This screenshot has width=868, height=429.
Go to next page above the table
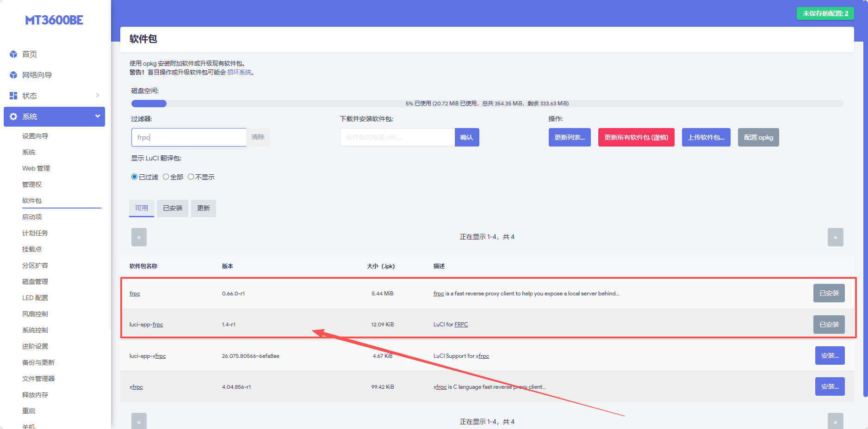[x=835, y=237]
